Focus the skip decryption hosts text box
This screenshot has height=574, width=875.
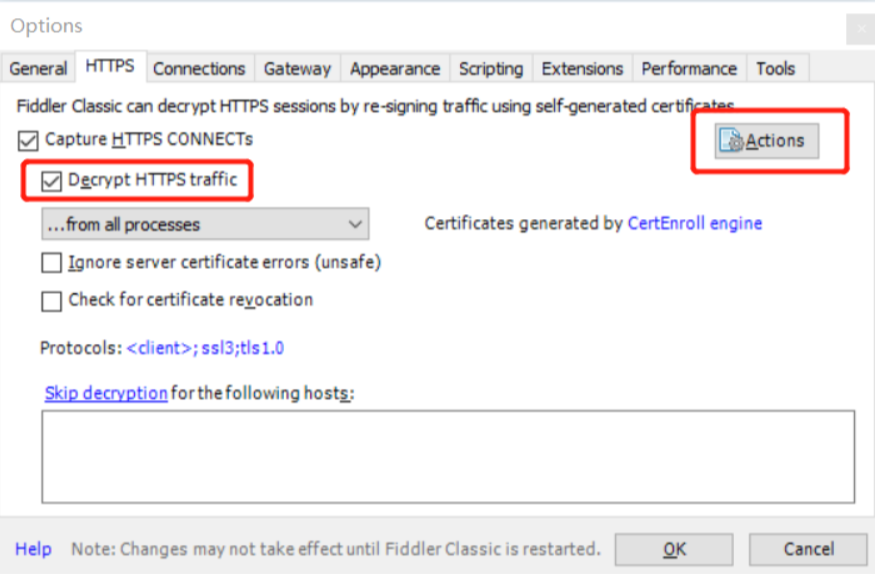point(448,457)
